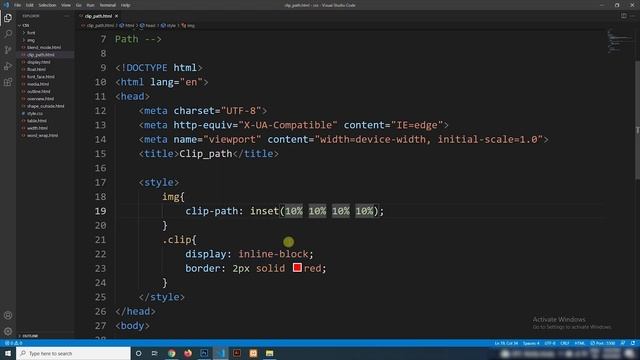Open media.html in Explorer

38,84
